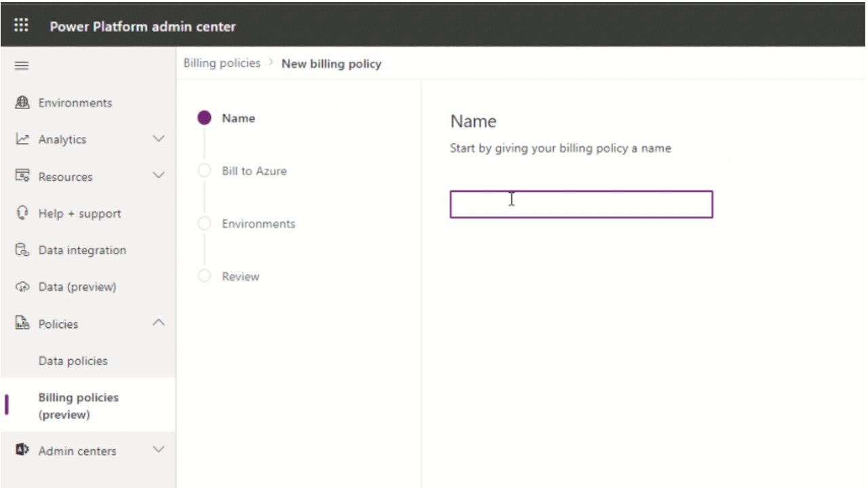Expand the Admin centers chevron

coord(159,450)
